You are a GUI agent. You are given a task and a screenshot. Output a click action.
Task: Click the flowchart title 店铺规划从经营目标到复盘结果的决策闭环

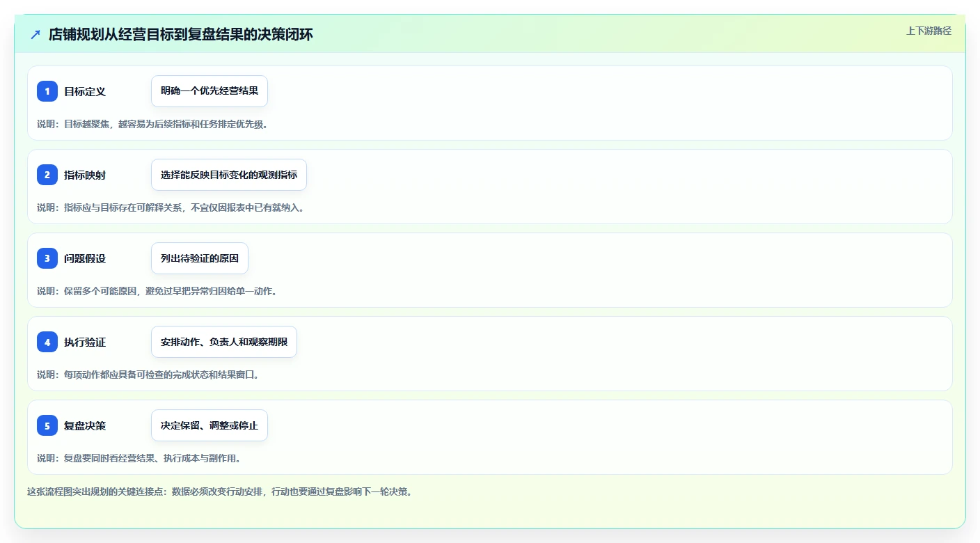(x=181, y=34)
